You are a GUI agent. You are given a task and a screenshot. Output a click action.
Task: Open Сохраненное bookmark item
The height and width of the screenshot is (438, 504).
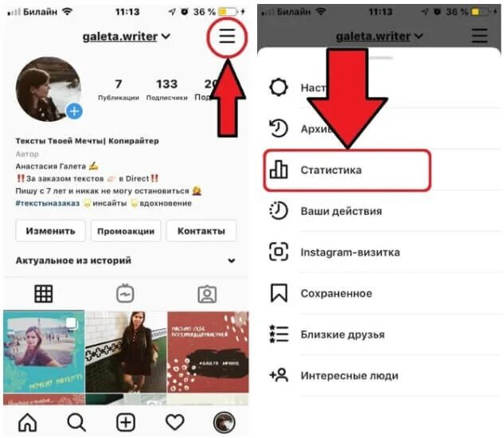pos(383,293)
